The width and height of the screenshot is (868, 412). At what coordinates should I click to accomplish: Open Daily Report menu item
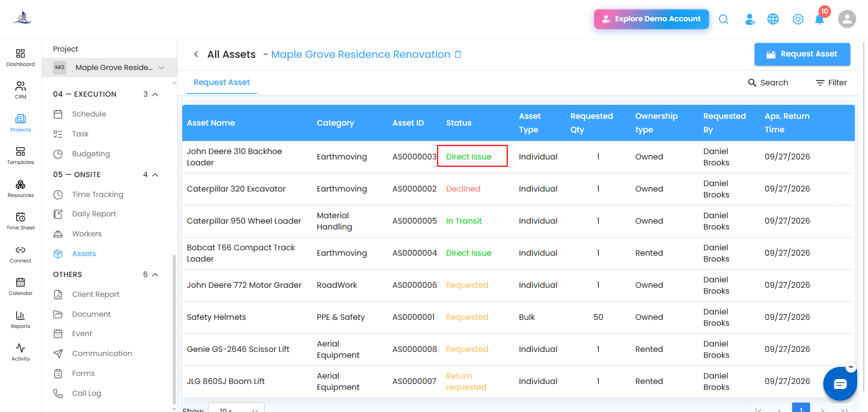coord(94,214)
